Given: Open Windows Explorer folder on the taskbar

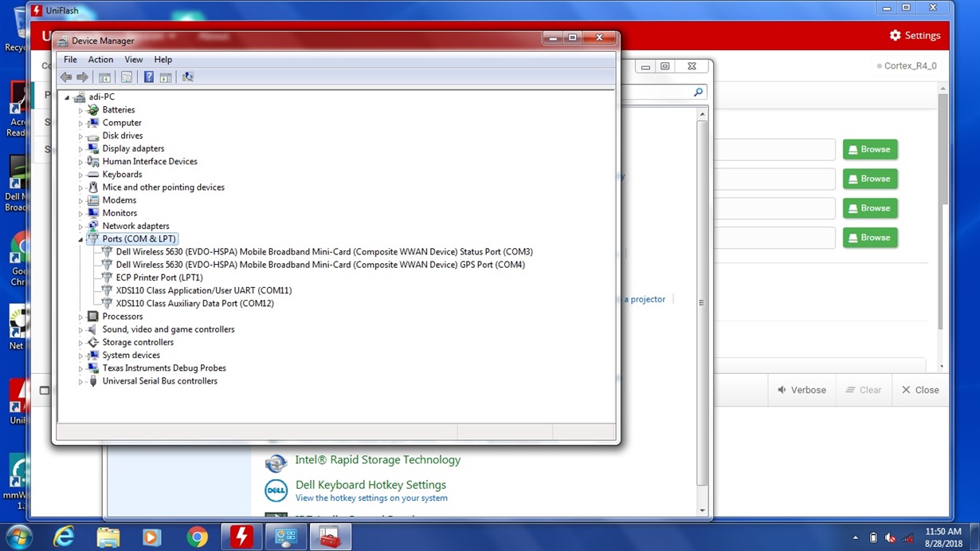Looking at the screenshot, I should click(108, 537).
